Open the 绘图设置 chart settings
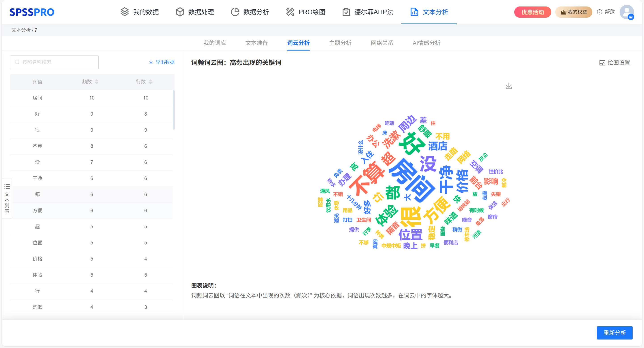644x348 pixels. click(614, 62)
